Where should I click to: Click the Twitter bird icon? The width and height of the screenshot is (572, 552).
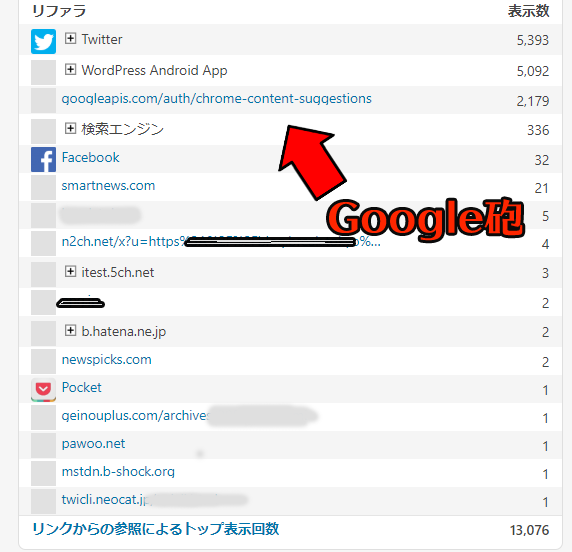point(43,41)
